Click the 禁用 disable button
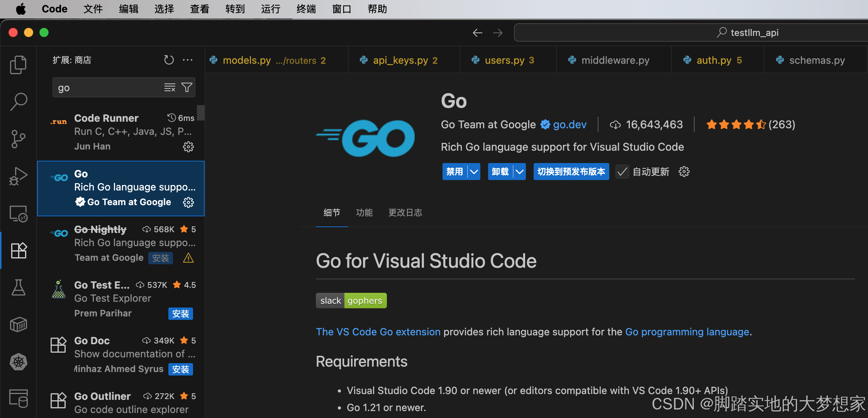This screenshot has width=868, height=418. click(x=454, y=172)
